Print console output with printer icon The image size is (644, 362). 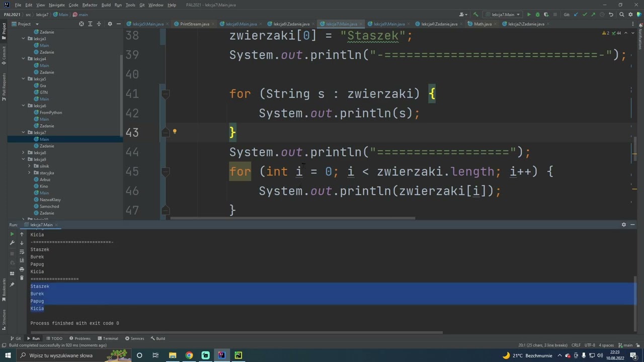pyautogui.click(x=22, y=269)
